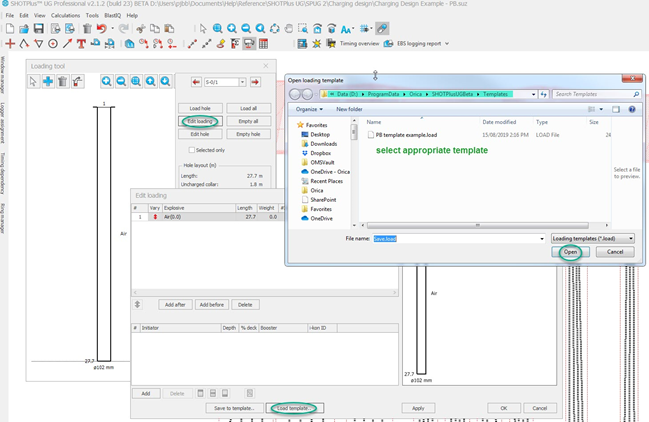Open the Calculations menu
649x422 pixels.
pos(65,15)
